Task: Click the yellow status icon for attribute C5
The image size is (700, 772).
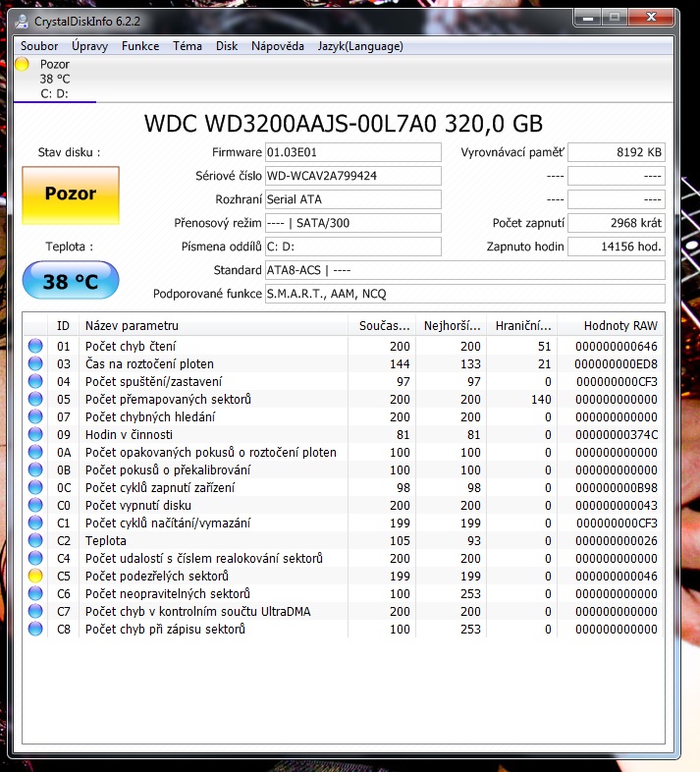Action: (x=36, y=577)
